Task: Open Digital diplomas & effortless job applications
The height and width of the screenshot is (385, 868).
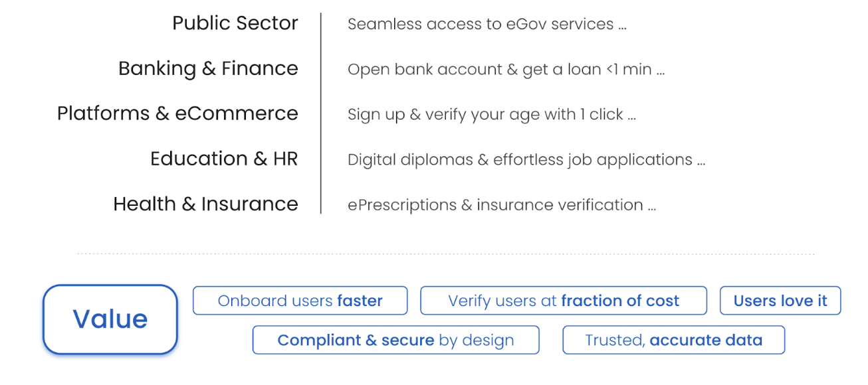Action: (x=520, y=160)
